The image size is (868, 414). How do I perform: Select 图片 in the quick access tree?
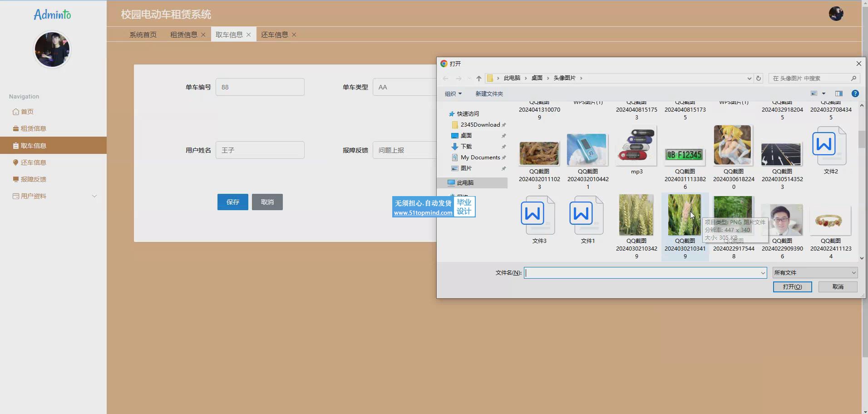coord(466,168)
